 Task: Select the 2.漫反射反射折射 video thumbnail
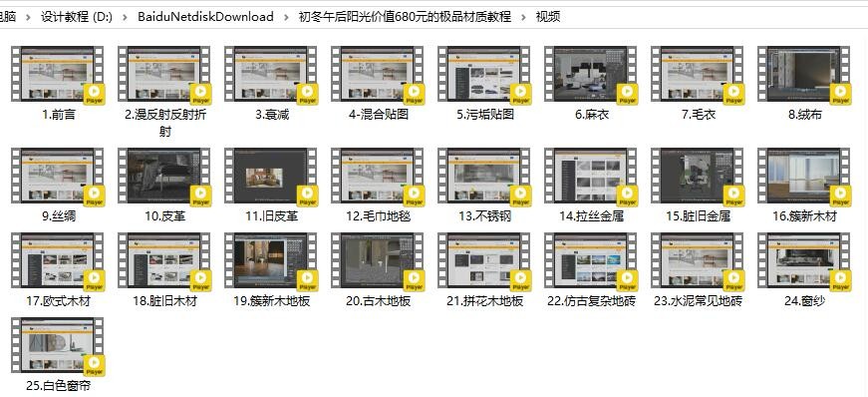(164, 74)
